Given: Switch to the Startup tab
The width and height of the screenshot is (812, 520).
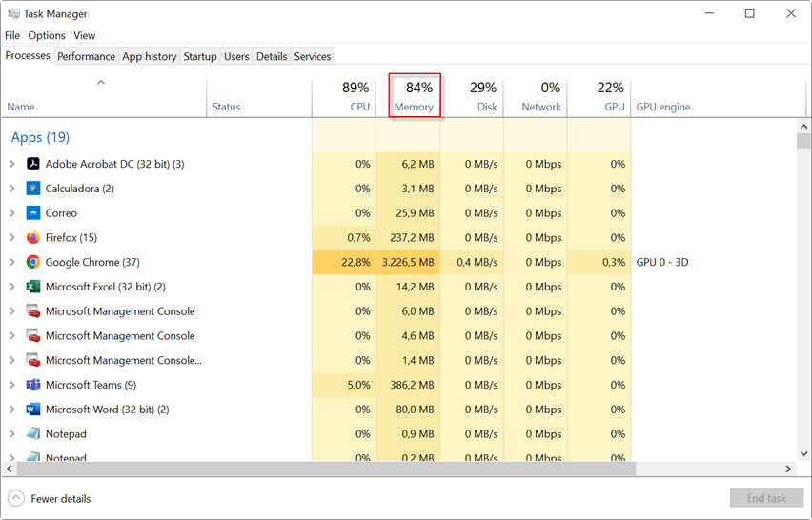Looking at the screenshot, I should (200, 56).
